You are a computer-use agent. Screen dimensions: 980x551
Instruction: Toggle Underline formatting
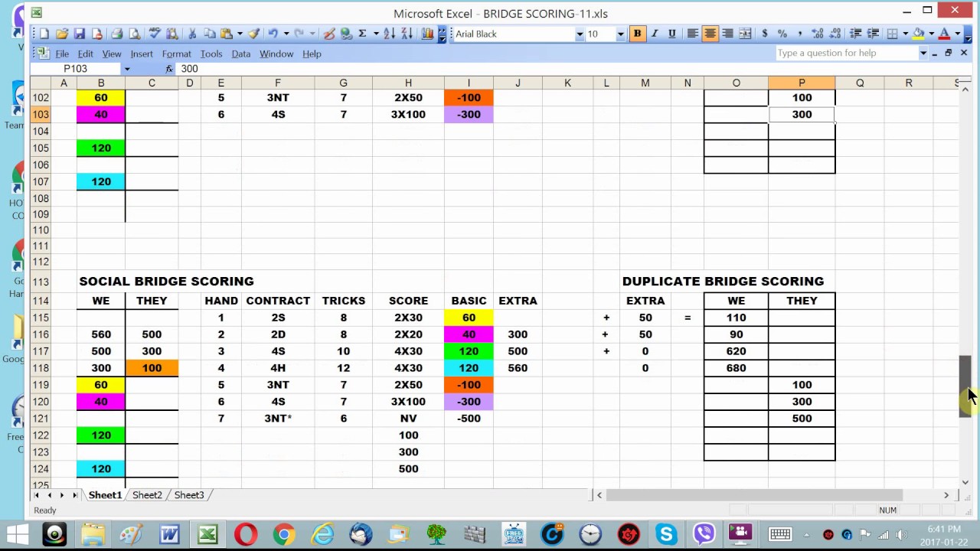click(x=671, y=34)
